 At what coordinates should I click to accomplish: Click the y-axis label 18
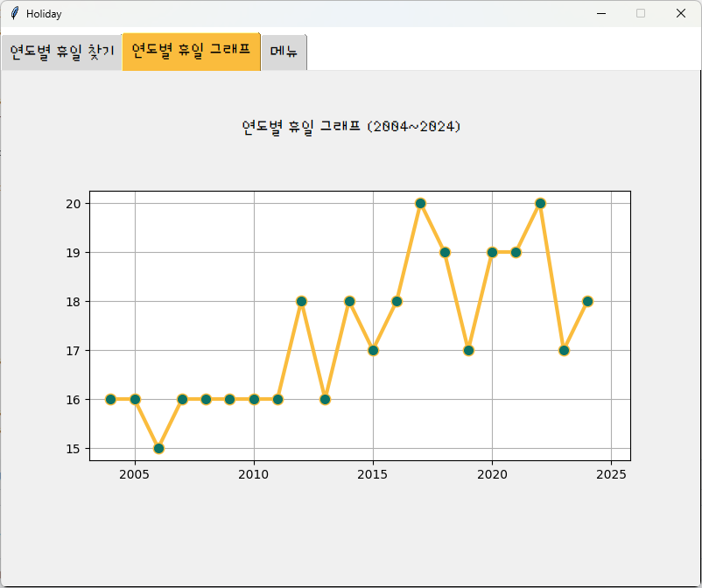74,302
